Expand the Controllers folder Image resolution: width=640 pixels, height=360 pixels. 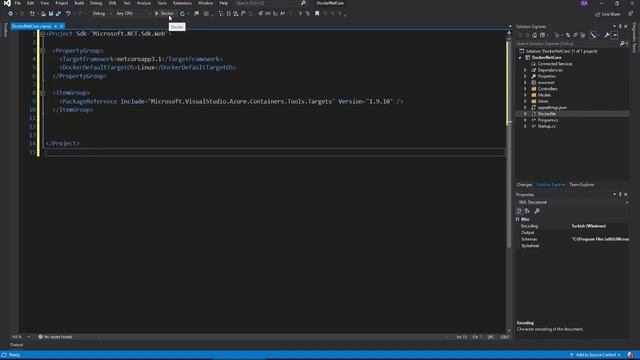coord(525,89)
